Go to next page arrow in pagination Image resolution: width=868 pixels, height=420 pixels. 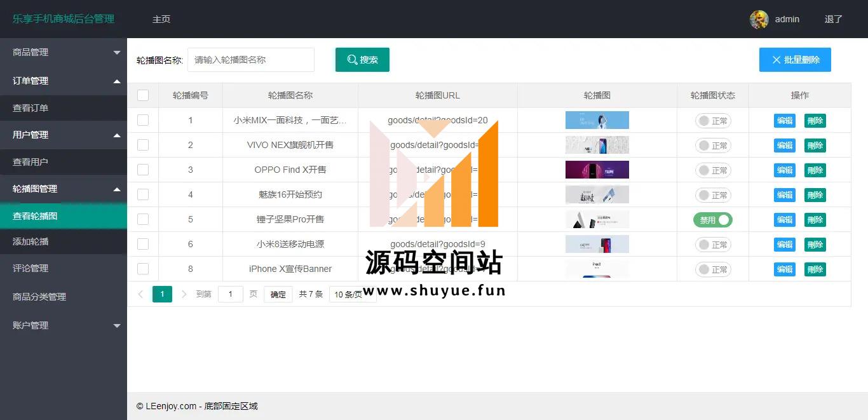pos(184,294)
